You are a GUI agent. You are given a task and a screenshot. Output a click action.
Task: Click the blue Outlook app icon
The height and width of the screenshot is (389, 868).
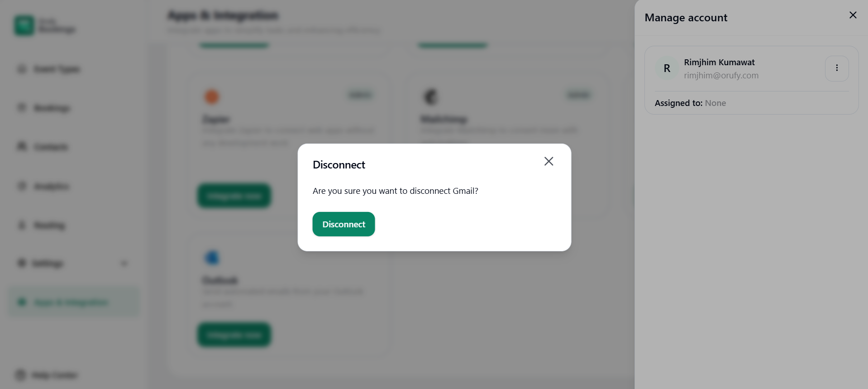pos(212,258)
